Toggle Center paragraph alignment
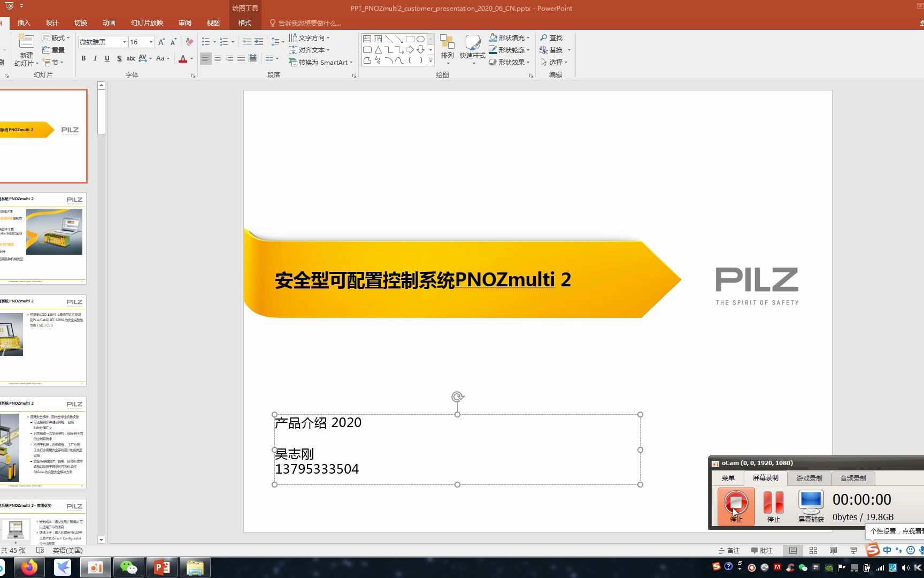 [218, 58]
